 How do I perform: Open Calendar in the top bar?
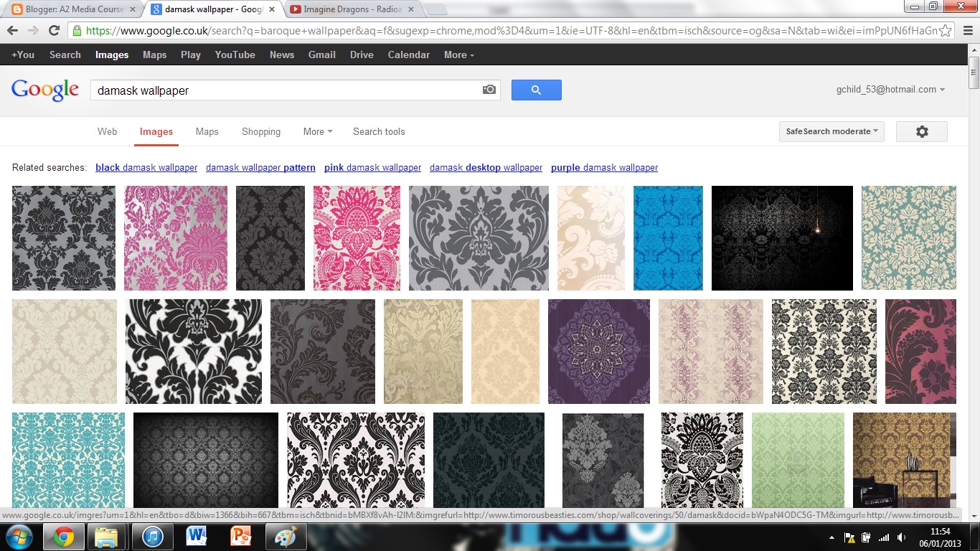click(409, 55)
